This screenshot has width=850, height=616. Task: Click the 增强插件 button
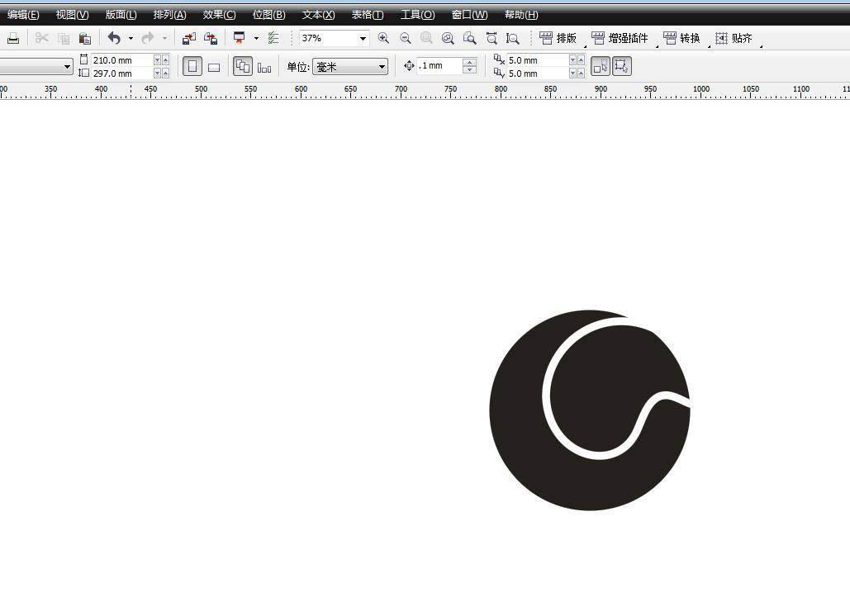tap(620, 38)
